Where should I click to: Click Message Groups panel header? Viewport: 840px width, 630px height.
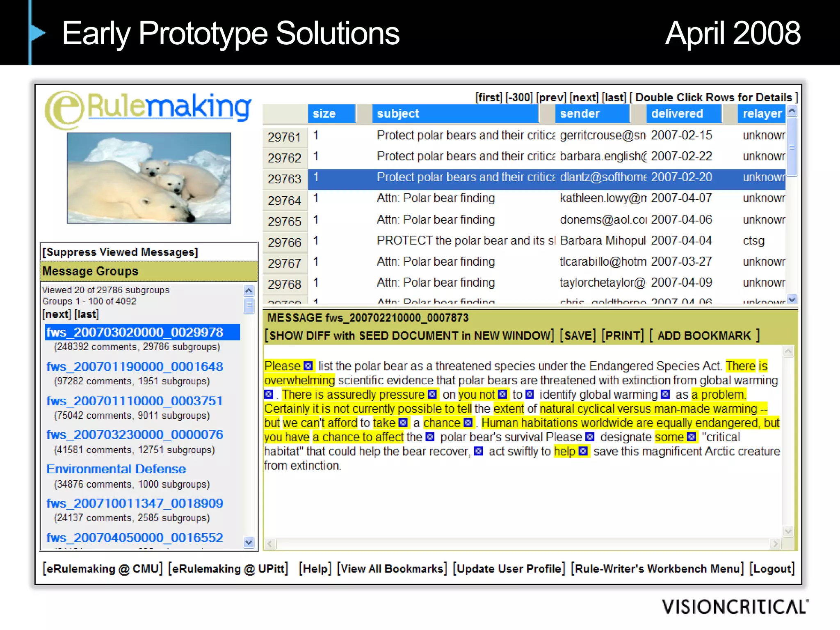click(x=149, y=271)
